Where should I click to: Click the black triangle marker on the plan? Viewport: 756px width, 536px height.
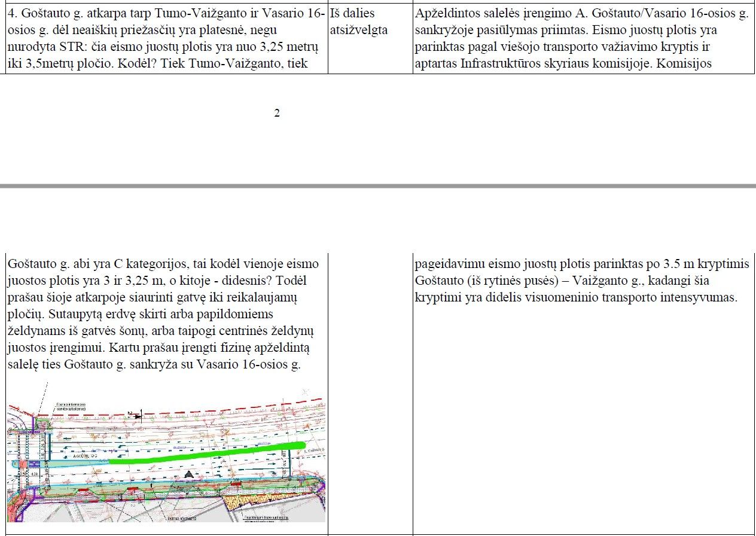point(190,474)
